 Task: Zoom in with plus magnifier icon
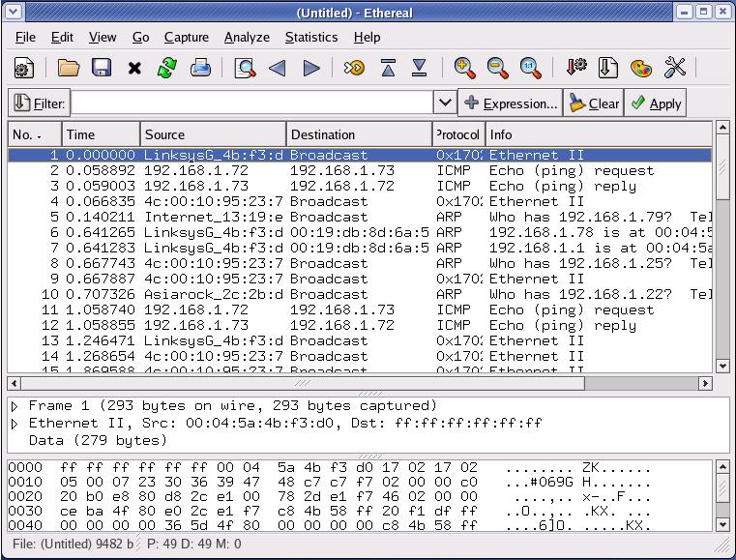tap(464, 68)
